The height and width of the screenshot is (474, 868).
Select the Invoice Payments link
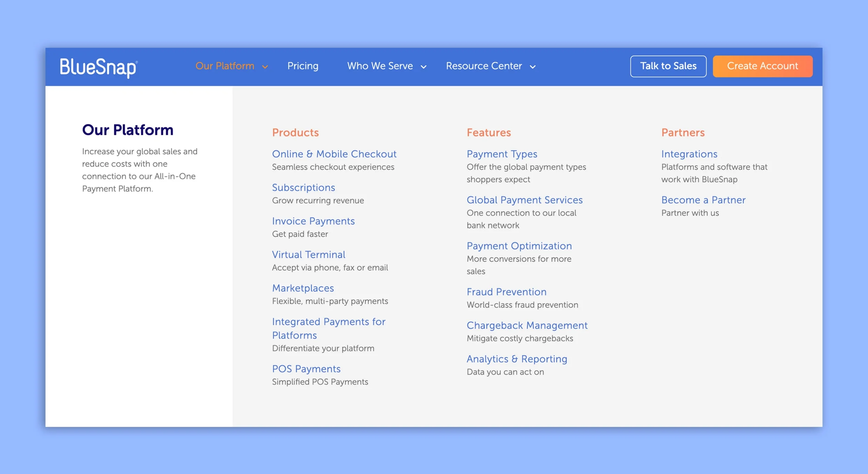pos(313,221)
